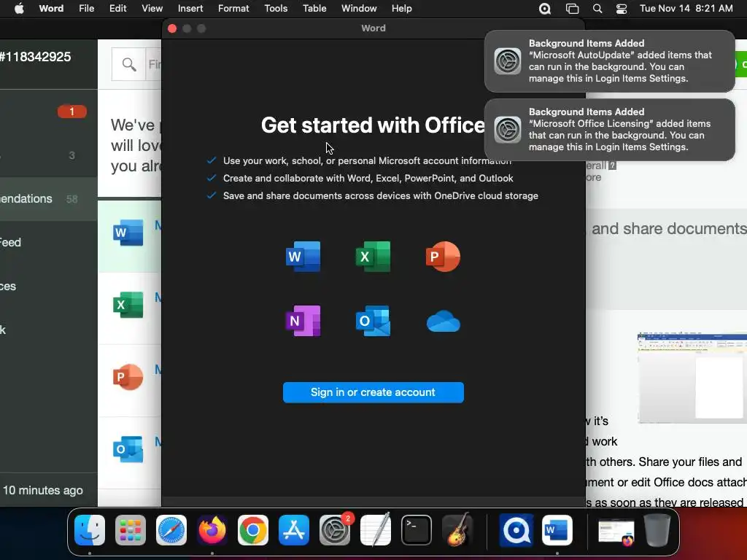Open TextEdit from the Dock

(x=376, y=530)
